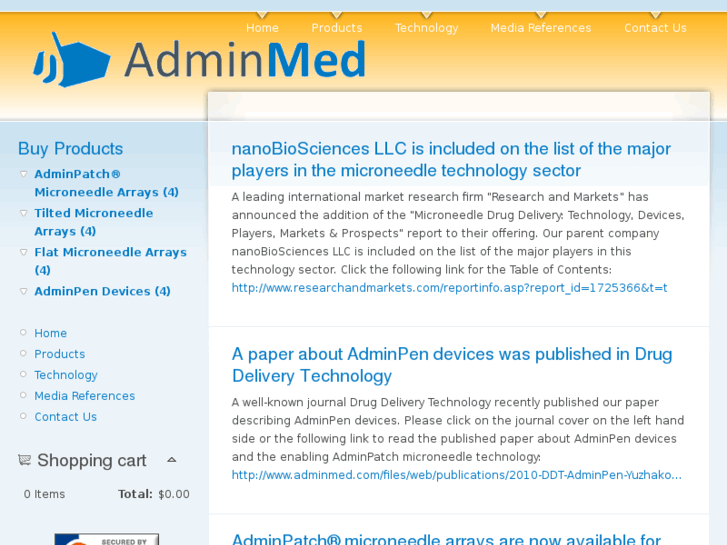Click the shopping cart icon
727x545 pixels.
(25, 460)
